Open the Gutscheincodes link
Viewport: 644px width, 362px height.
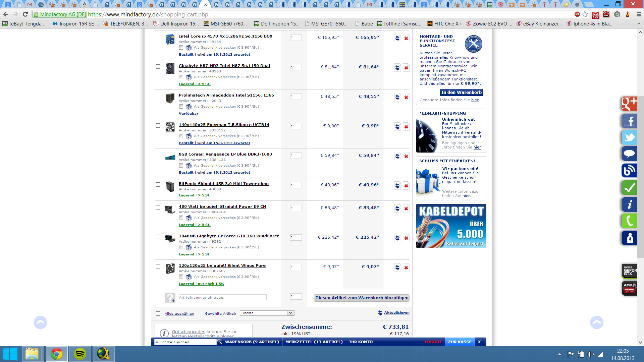coord(189,332)
